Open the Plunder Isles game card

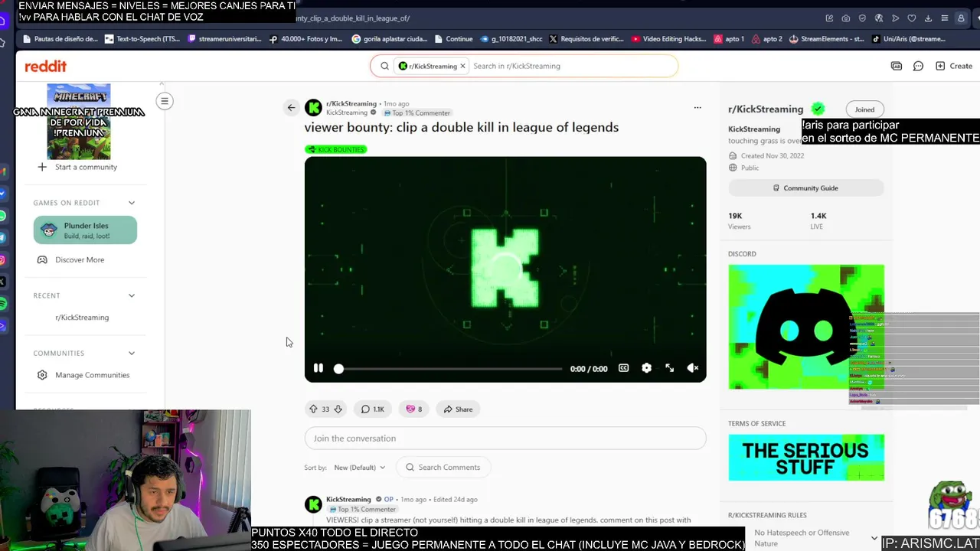pyautogui.click(x=85, y=230)
